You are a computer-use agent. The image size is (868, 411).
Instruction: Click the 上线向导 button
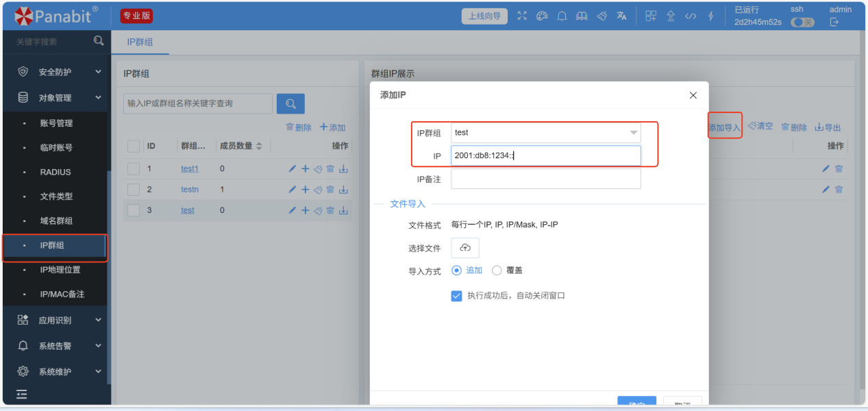point(484,16)
